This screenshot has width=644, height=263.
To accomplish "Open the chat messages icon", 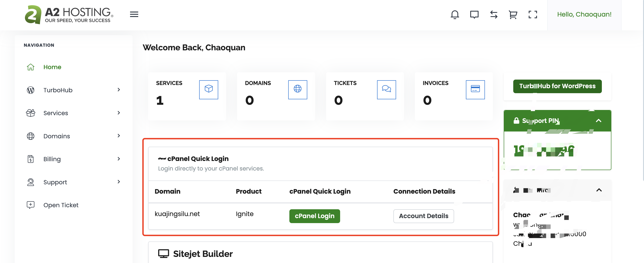I will [474, 15].
